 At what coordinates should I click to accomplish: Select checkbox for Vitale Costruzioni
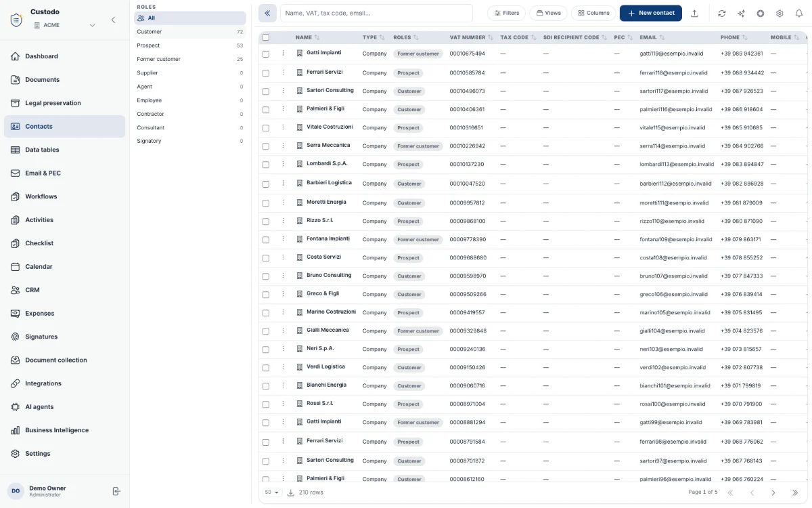point(266,127)
